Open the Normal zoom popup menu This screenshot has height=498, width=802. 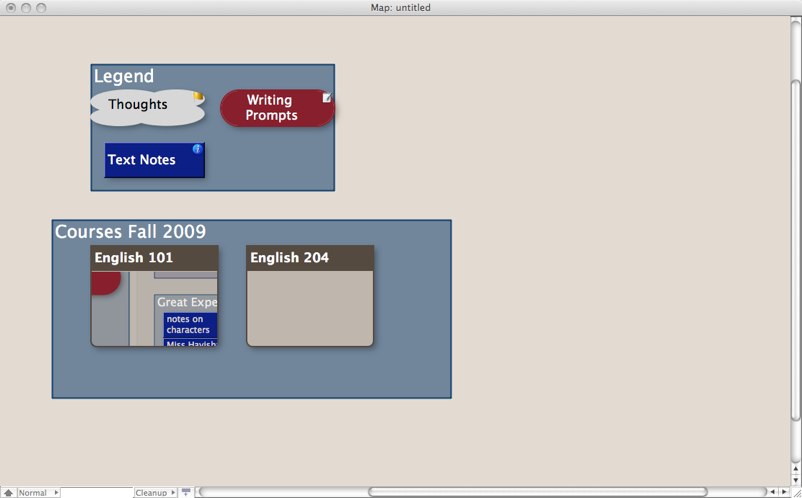pyautogui.click(x=39, y=493)
